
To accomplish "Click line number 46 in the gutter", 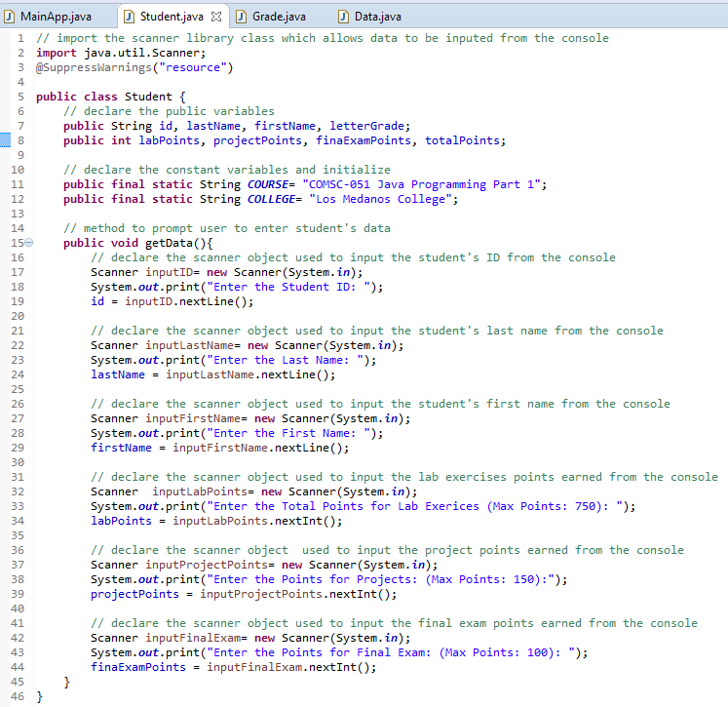I will [x=18, y=696].
